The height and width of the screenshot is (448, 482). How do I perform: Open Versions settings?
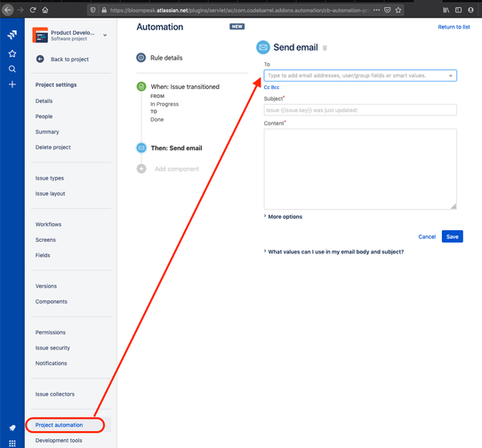click(46, 286)
